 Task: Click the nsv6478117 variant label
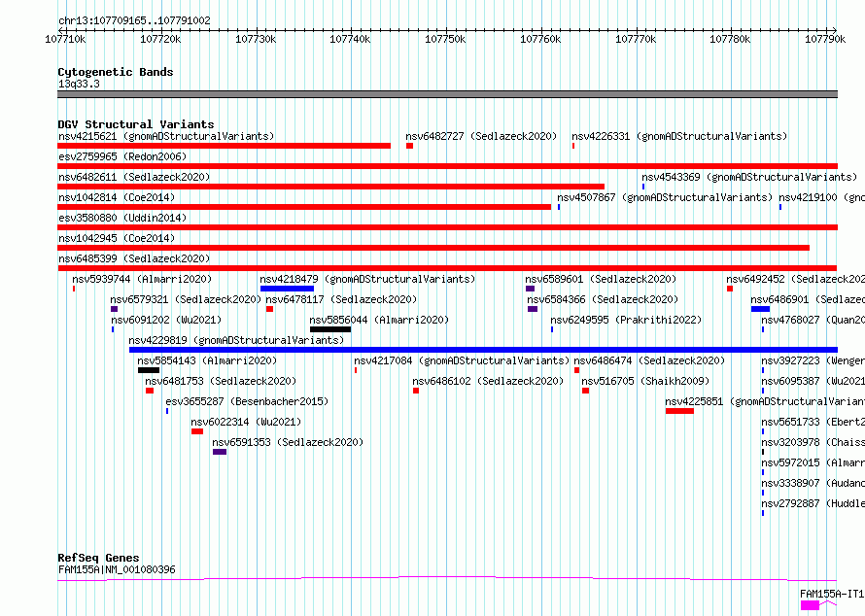(x=341, y=299)
